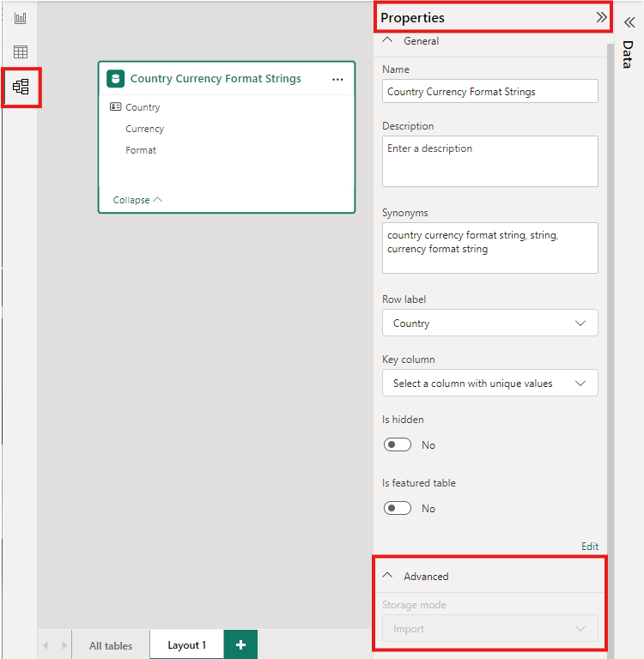Open the vertical Data pane label
The width and height of the screenshot is (644, 659).
pos(628,55)
